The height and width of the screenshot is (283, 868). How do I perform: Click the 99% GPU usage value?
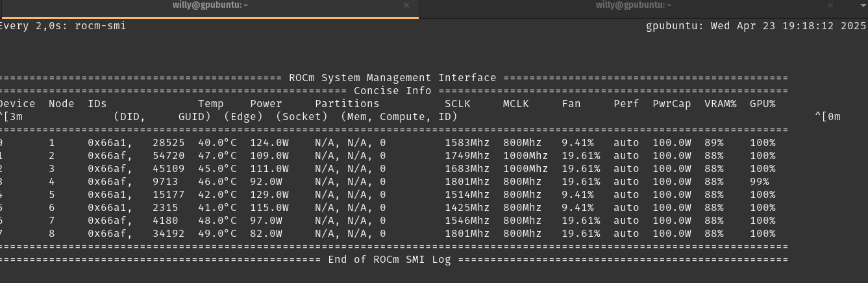tap(759, 182)
